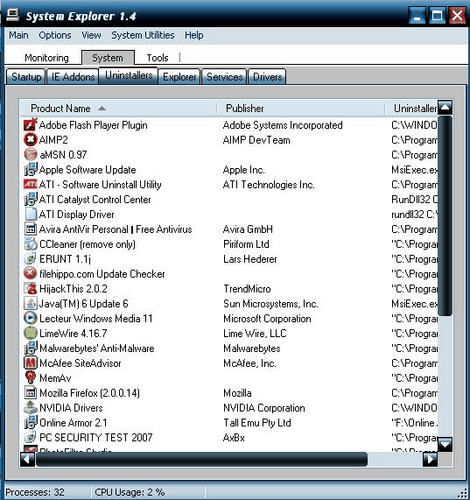Screen dimensions: 470x500
Task: Click the ATI Display Driver blank icon
Action: click(x=30, y=214)
